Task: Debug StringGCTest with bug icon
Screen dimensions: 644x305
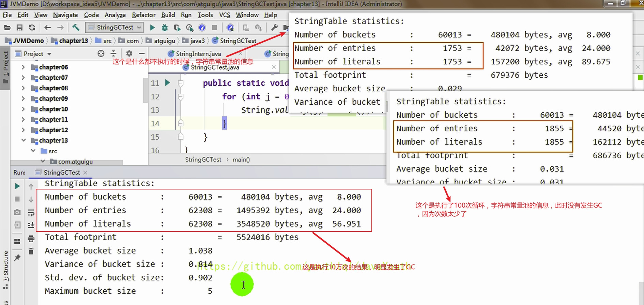Action: [165, 27]
